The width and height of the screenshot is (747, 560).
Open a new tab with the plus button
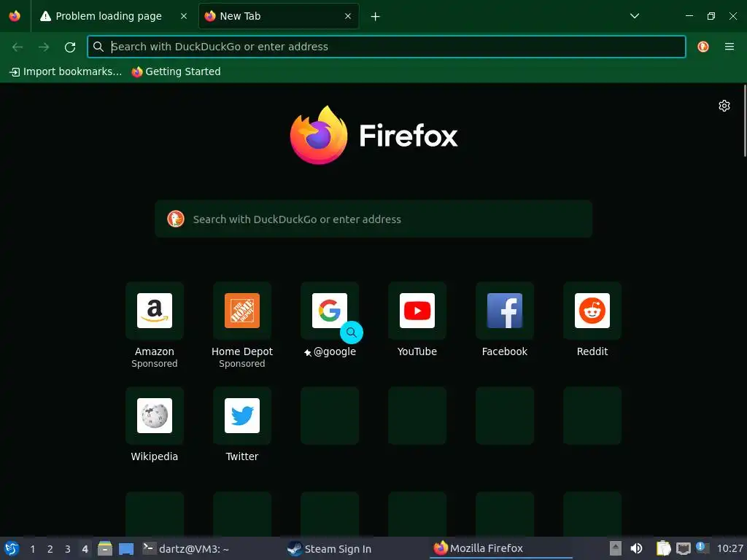point(376,17)
